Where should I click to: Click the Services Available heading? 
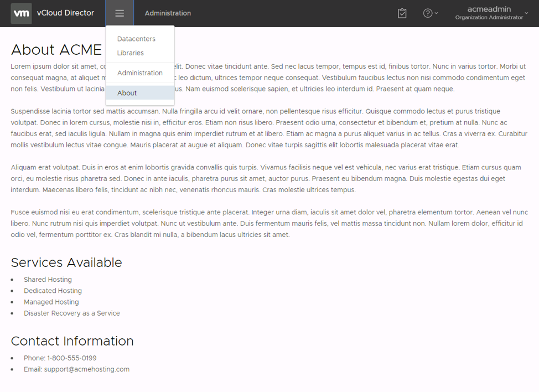click(66, 262)
